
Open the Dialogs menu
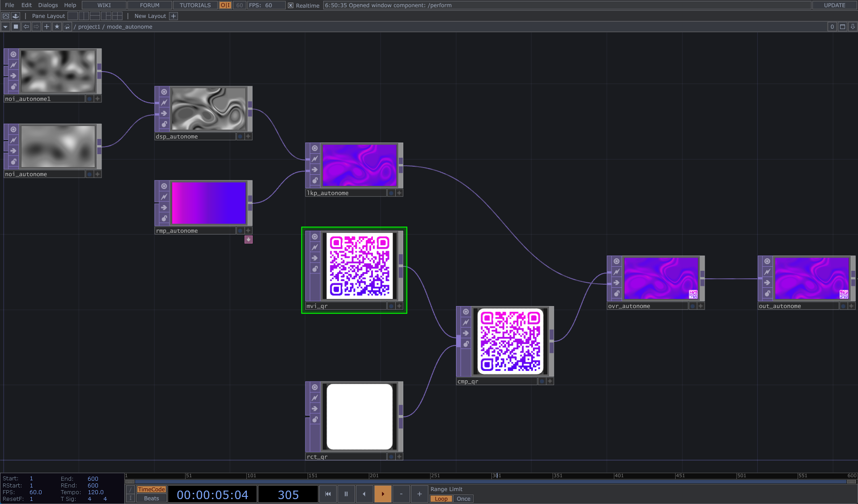pyautogui.click(x=48, y=5)
